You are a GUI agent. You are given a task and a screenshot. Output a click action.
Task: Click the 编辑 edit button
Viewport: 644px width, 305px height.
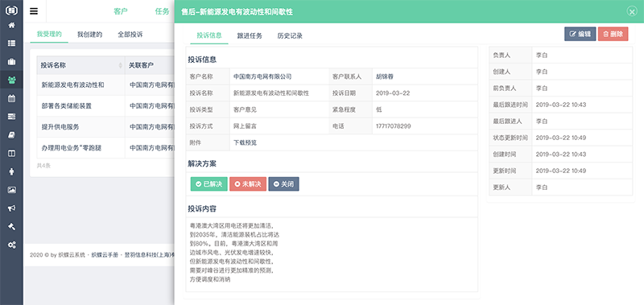pyautogui.click(x=580, y=34)
